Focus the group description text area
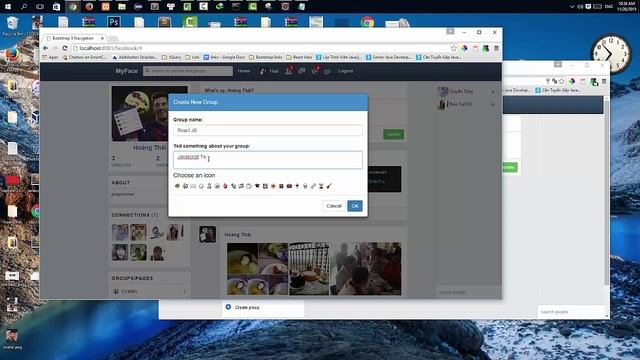Image resolution: width=640 pixels, height=360 pixels. coord(268,160)
